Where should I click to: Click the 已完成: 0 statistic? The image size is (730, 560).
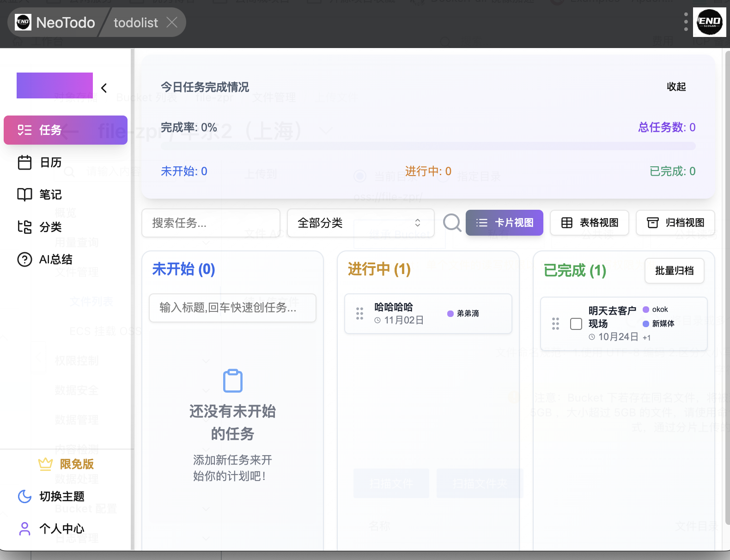(673, 171)
